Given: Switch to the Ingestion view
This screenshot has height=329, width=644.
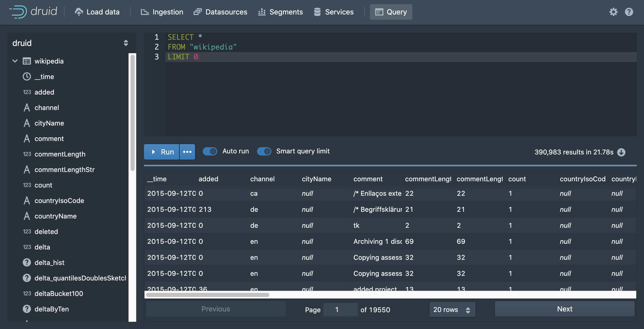Looking at the screenshot, I should click(162, 12).
